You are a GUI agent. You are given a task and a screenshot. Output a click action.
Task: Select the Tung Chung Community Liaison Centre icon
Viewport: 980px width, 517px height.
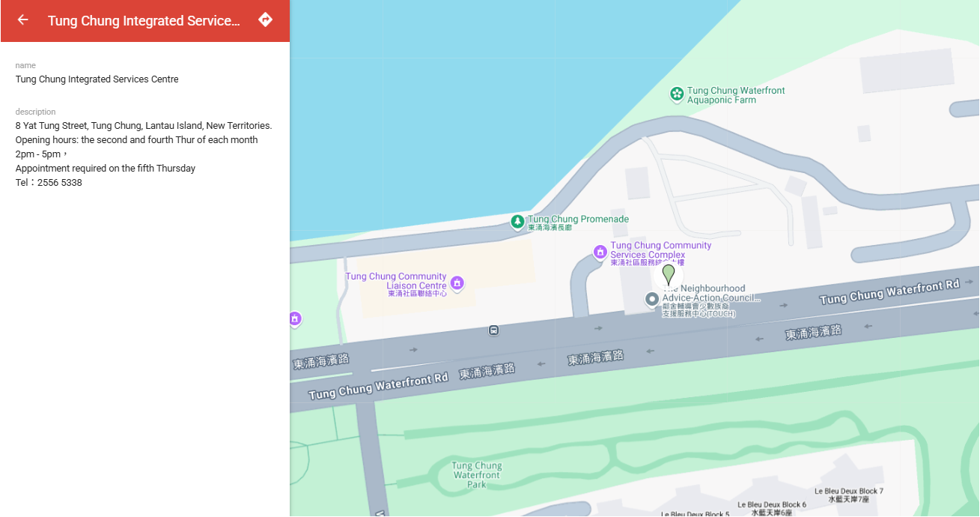[x=457, y=283]
